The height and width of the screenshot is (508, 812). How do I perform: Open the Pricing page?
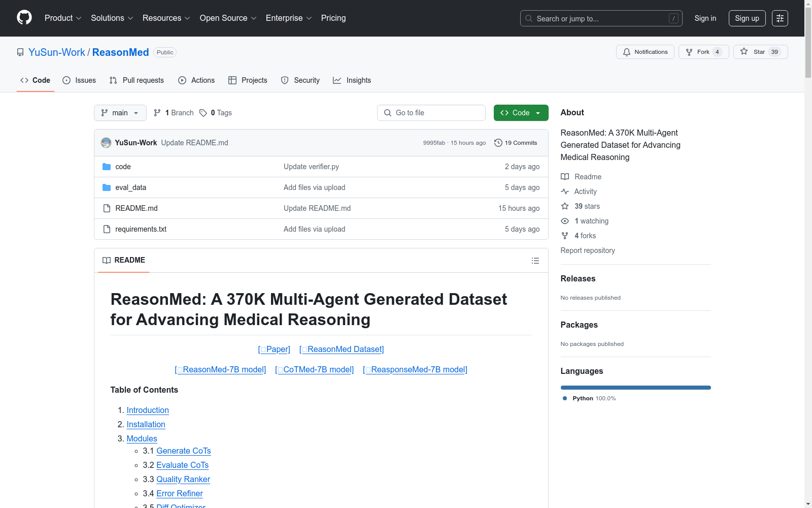333,18
